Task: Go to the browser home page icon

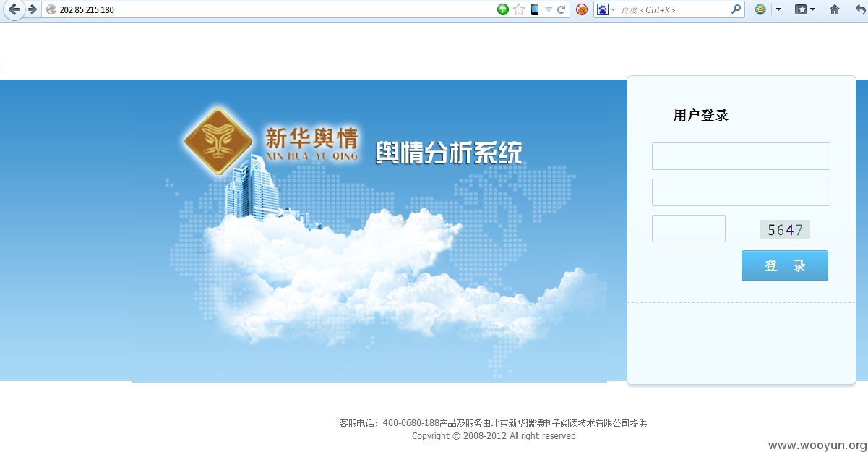Action: click(x=835, y=9)
